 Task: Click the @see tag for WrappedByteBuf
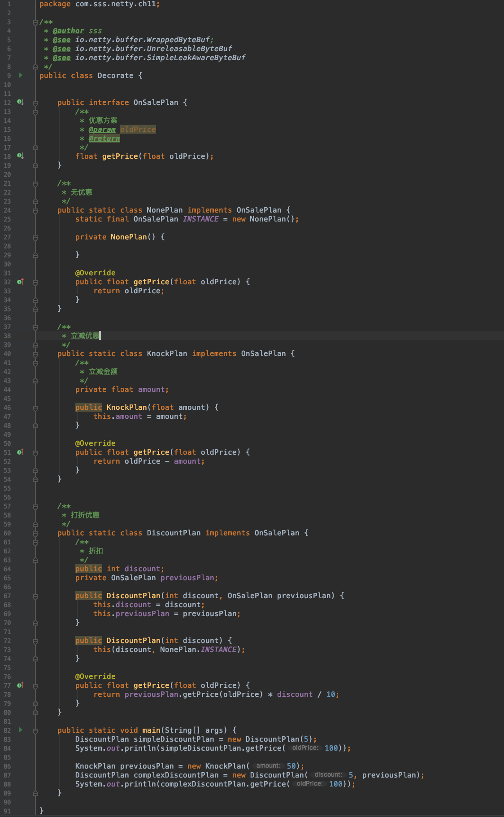pyautogui.click(x=61, y=39)
